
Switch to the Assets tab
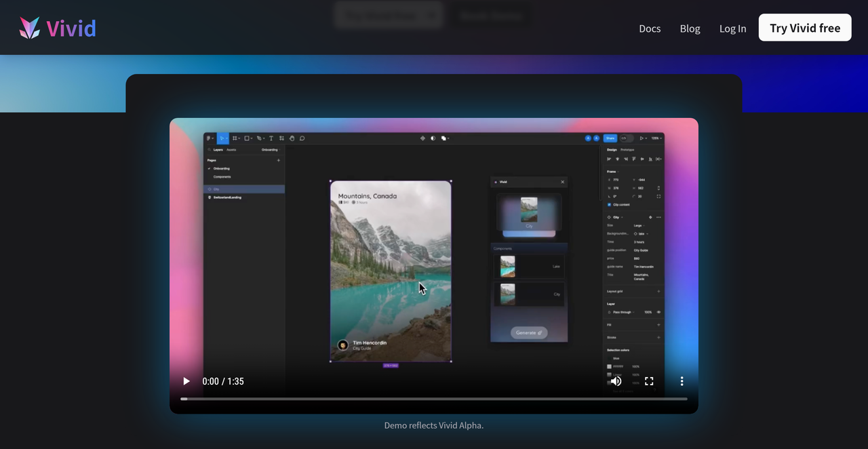coord(231,149)
